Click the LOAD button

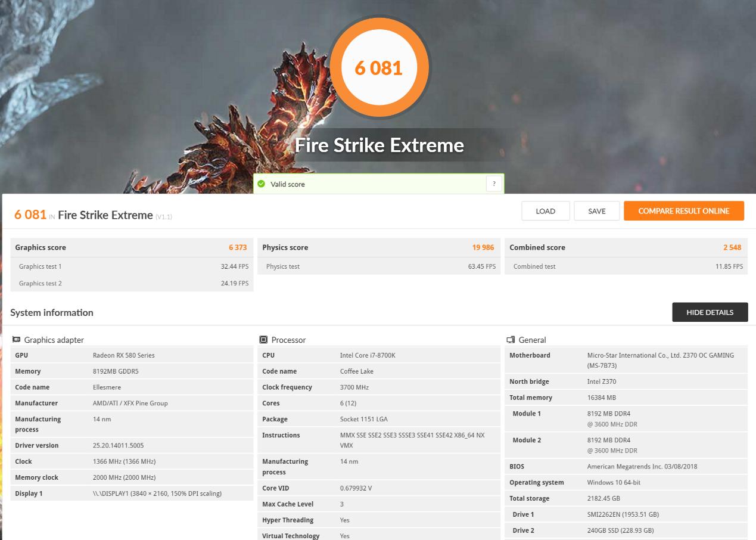click(x=546, y=211)
